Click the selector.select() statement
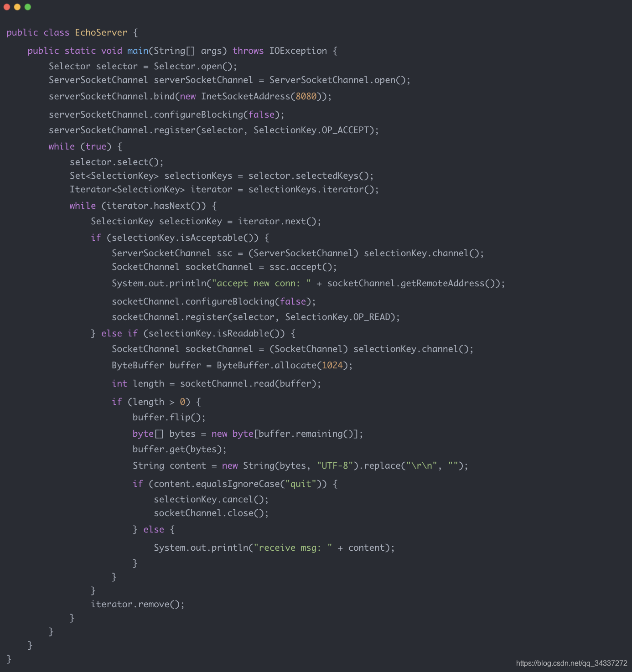This screenshot has height=672, width=632. point(117,162)
